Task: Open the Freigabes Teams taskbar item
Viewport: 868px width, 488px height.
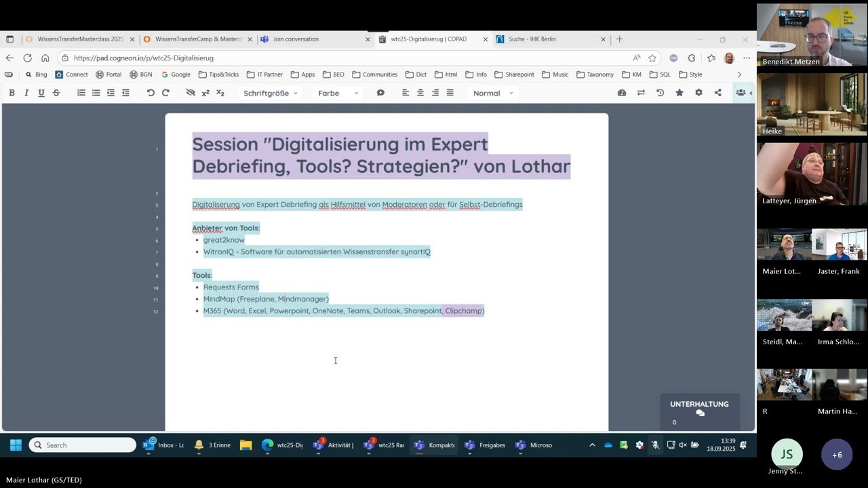Action: (x=485, y=445)
